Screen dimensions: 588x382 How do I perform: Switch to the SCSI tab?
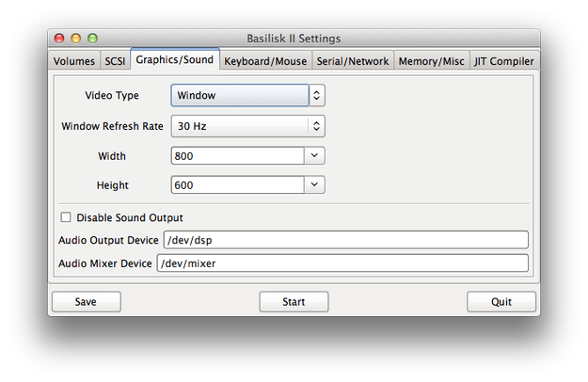click(x=115, y=61)
